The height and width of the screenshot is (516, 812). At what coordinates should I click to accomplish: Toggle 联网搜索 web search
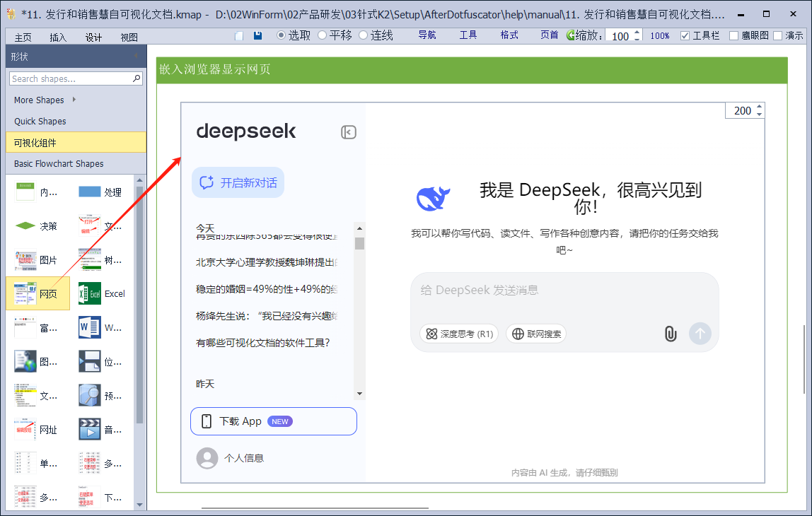tap(536, 334)
